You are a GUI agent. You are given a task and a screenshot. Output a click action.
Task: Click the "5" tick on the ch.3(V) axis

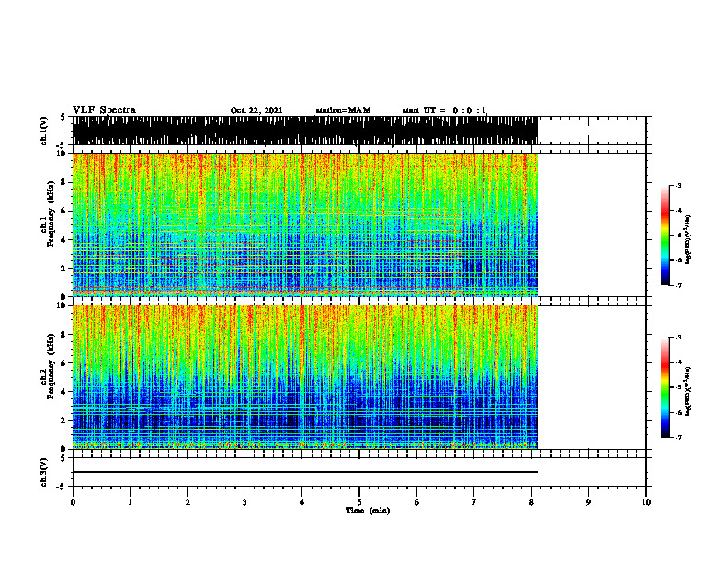click(63, 458)
